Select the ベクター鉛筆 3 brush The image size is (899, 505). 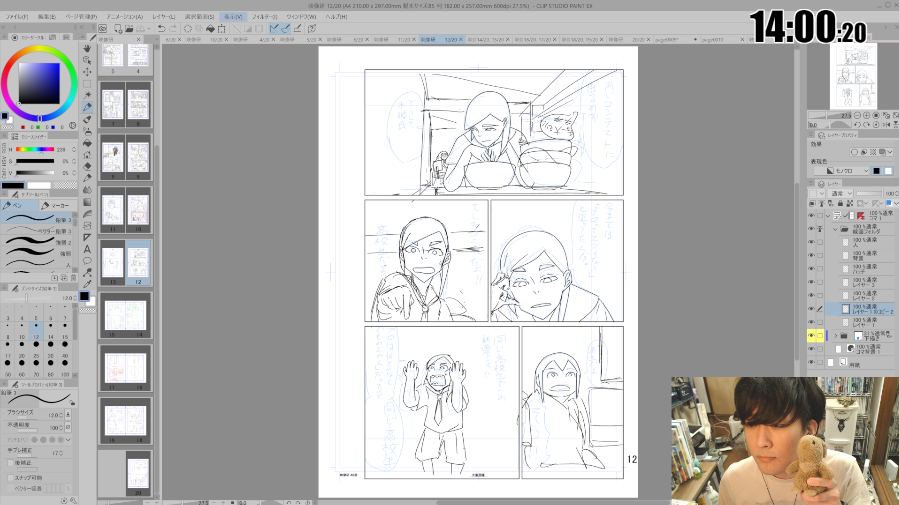click(x=38, y=230)
